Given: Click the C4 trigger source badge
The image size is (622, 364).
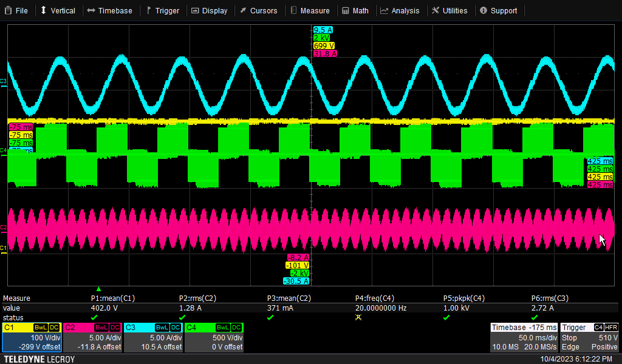Looking at the screenshot, I should click(598, 328).
